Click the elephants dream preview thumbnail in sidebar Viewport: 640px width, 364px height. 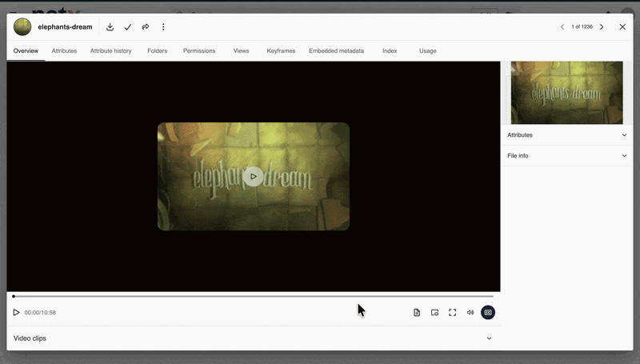tap(567, 93)
